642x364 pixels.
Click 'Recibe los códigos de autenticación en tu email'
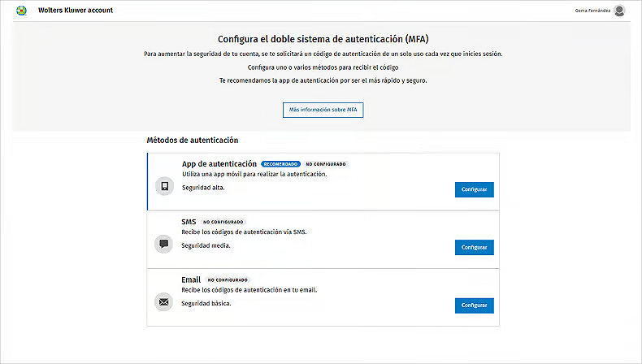tap(249, 290)
